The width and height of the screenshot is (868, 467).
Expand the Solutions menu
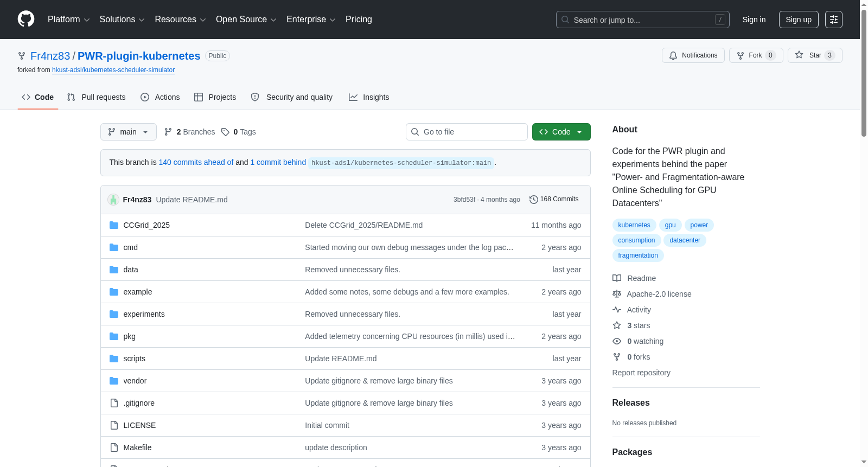point(122,20)
